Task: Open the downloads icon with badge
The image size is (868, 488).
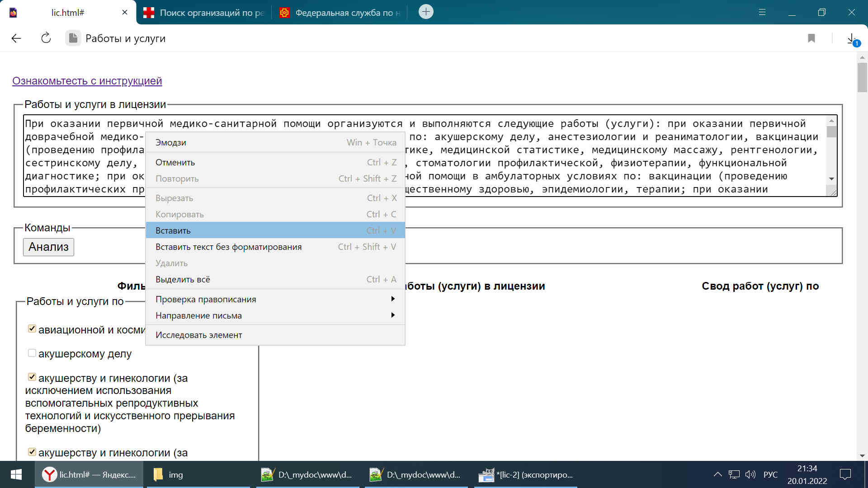Action: 852,39
